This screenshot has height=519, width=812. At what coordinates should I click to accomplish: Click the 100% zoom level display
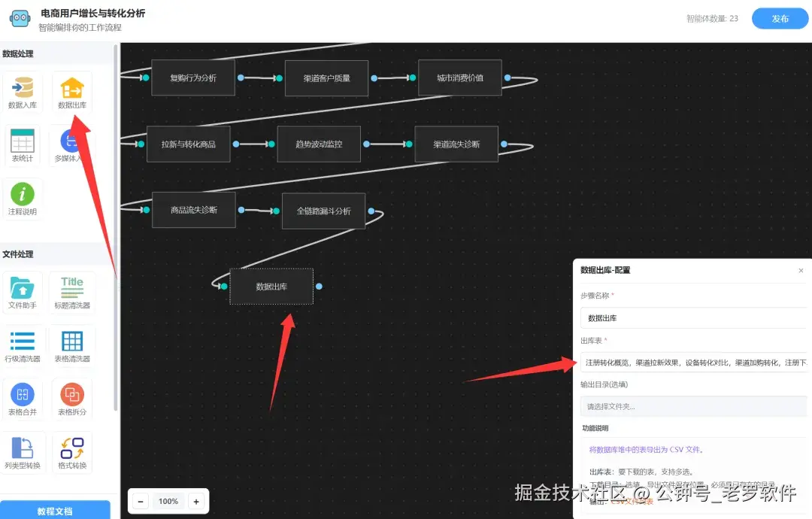(x=168, y=501)
